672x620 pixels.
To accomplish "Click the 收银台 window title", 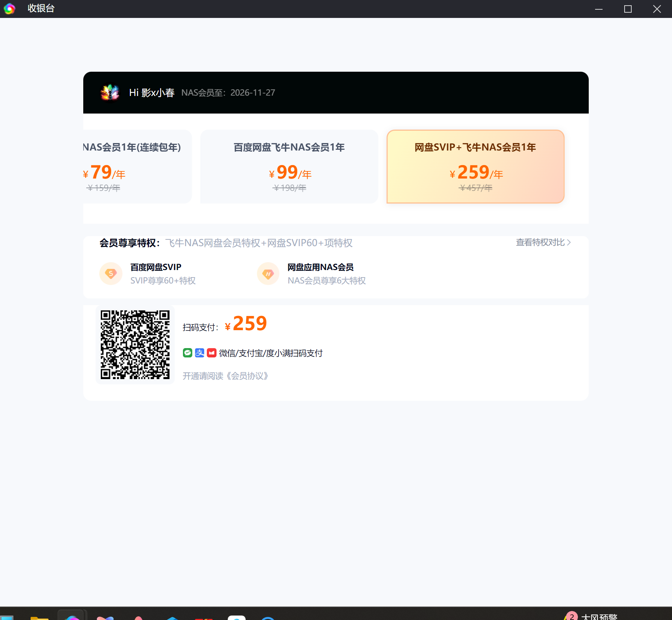I will (x=41, y=8).
